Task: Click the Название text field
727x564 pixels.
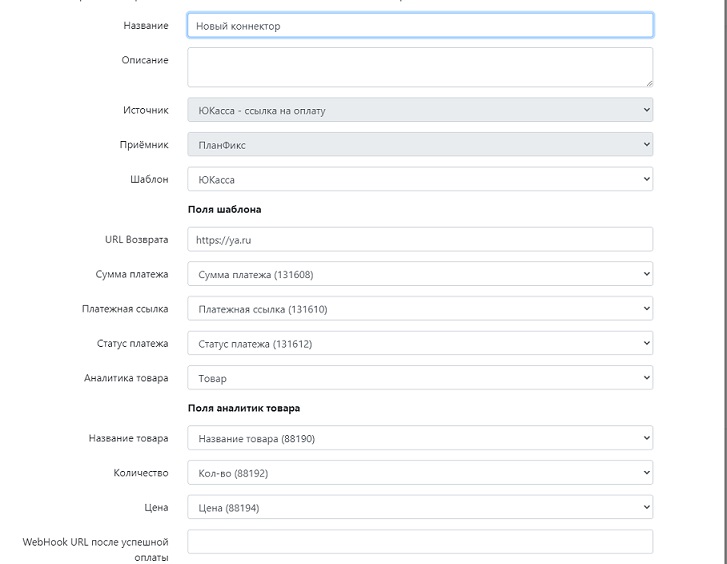Action: click(420, 26)
